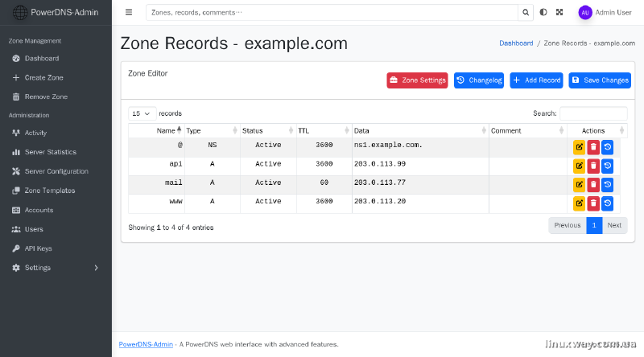Delete the www A record
Screen dimensions: 644x357
[x=593, y=203]
